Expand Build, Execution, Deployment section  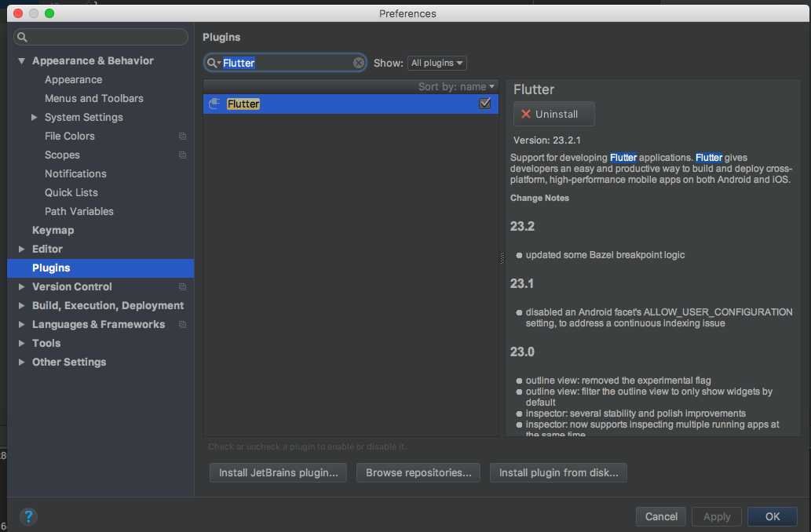[21, 305]
